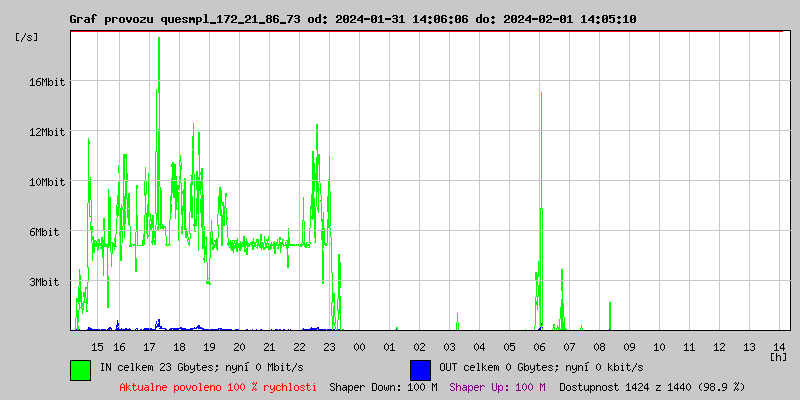This screenshot has width=800, height=400.
Task: Click the 'Shaper Down: 100 M' label
Action: (x=383, y=386)
